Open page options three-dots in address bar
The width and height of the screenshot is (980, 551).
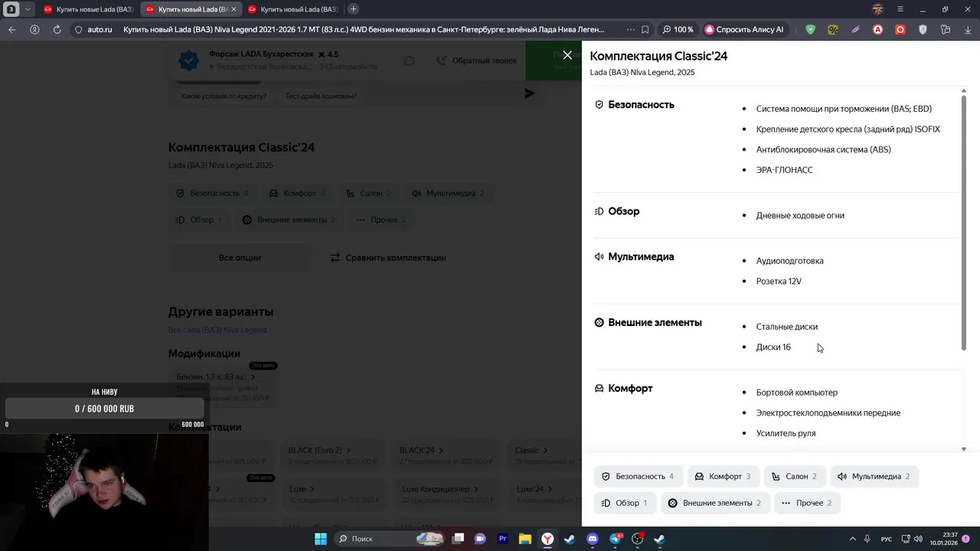click(630, 30)
